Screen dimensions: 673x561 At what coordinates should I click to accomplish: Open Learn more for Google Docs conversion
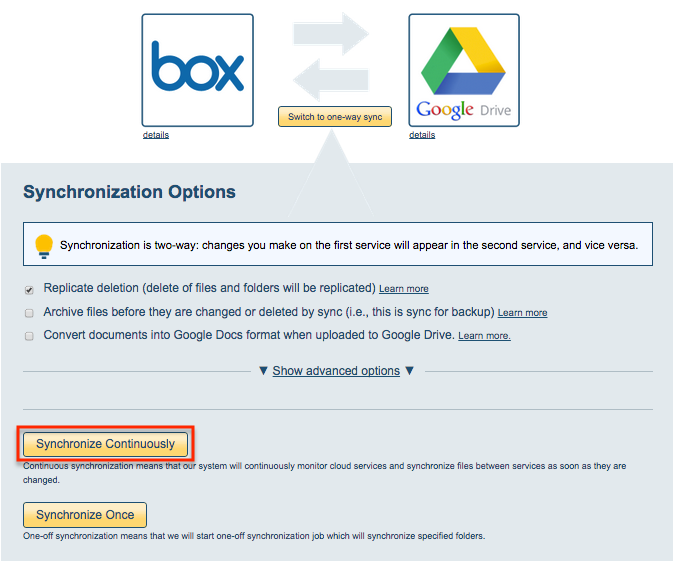pyautogui.click(x=484, y=336)
